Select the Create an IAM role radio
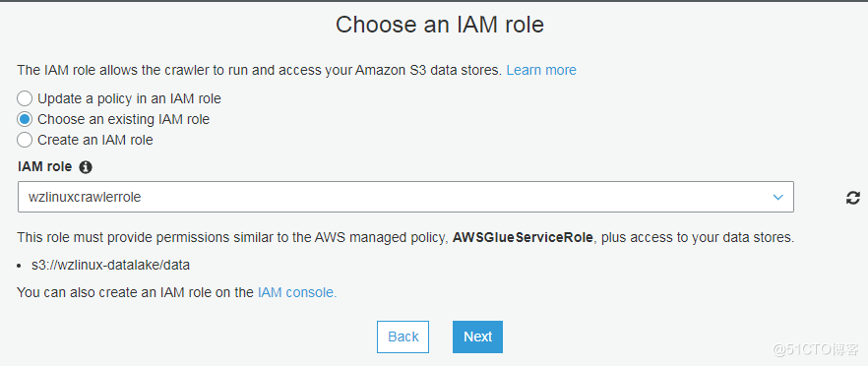The width and height of the screenshot is (868, 366). [x=25, y=140]
